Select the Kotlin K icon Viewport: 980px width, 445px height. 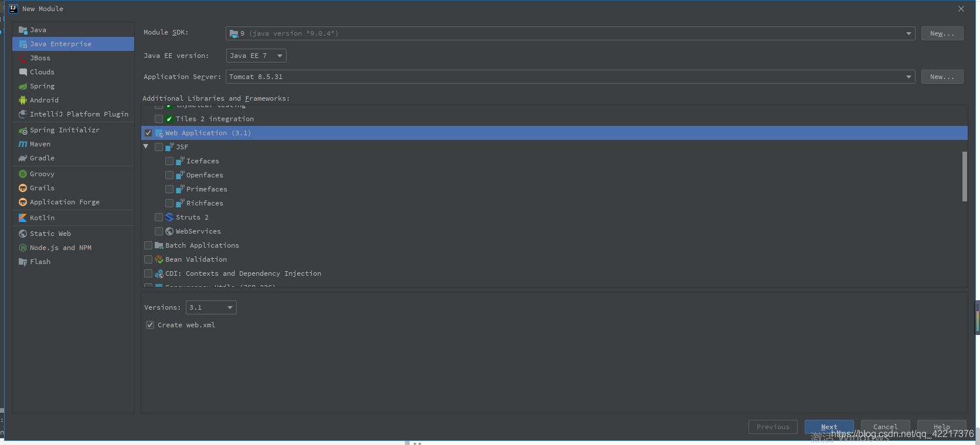click(x=23, y=218)
